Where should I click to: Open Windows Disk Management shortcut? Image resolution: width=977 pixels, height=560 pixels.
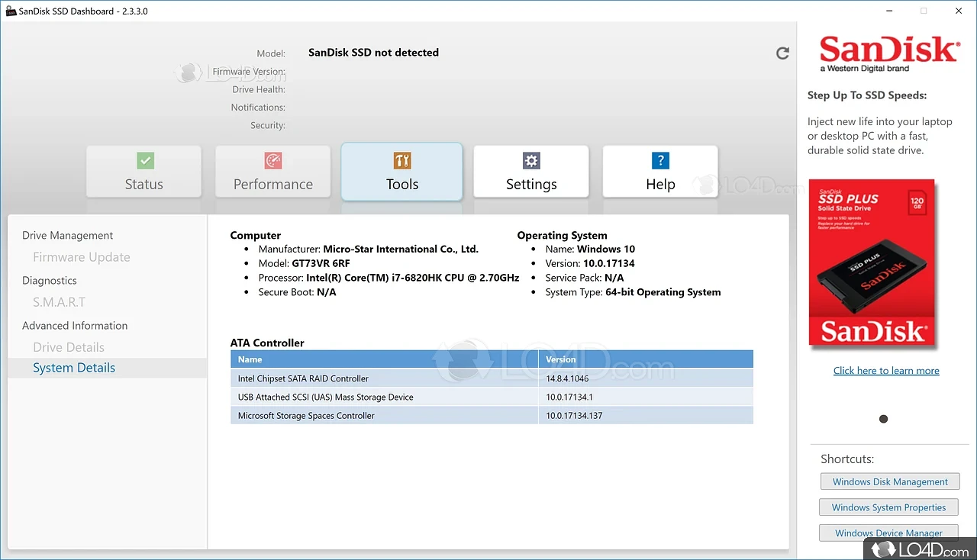pyautogui.click(x=890, y=481)
